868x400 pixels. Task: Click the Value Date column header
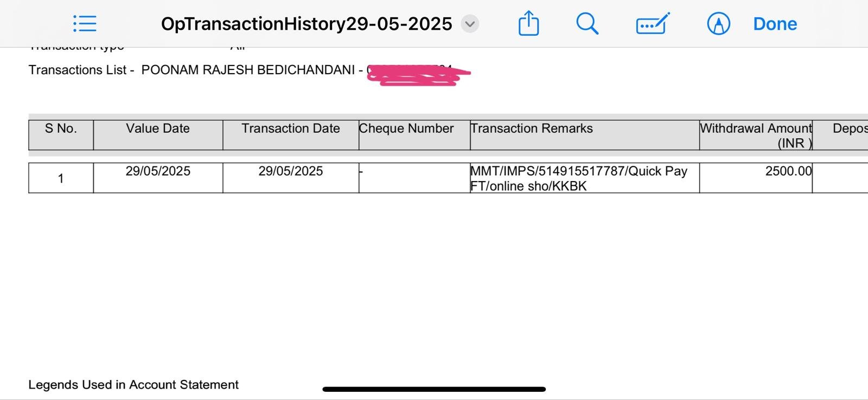(x=158, y=129)
